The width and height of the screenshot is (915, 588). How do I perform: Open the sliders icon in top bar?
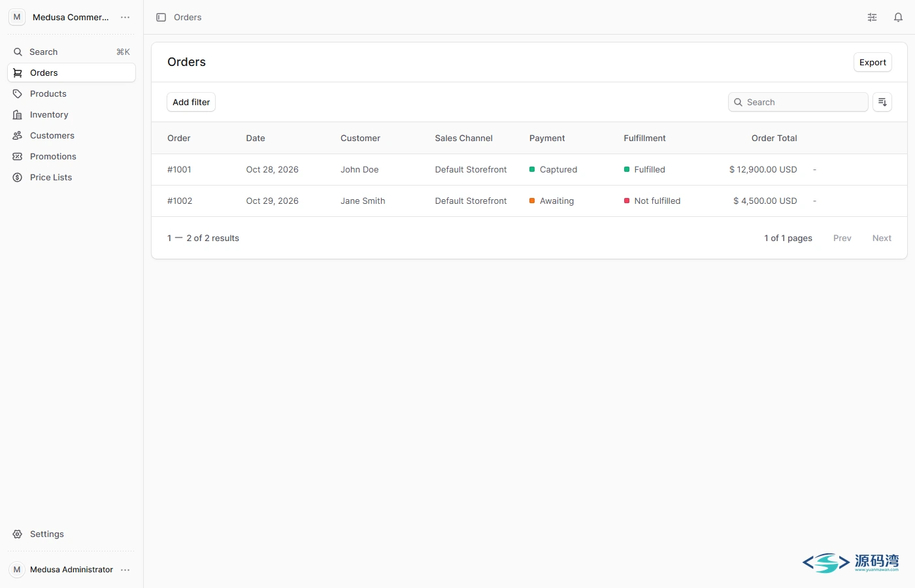point(872,18)
